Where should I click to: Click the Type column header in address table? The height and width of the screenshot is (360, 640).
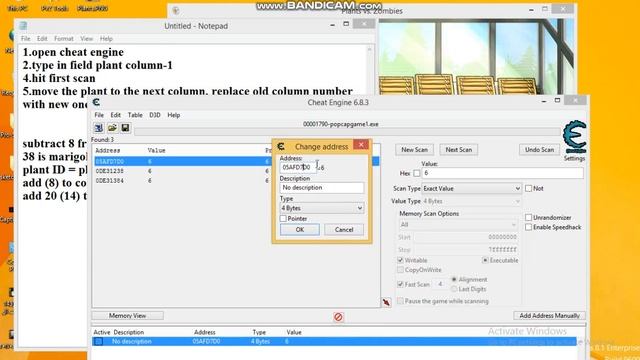tap(259, 332)
